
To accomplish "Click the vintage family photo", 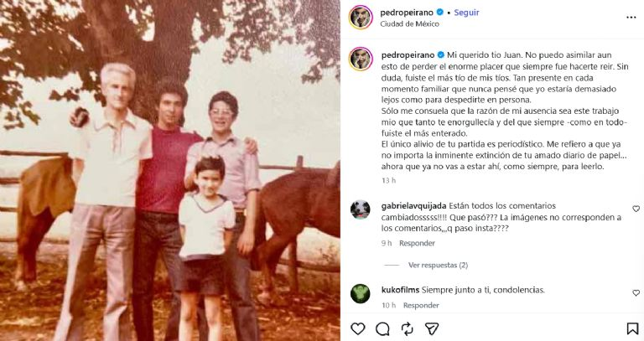I will coord(170,170).
